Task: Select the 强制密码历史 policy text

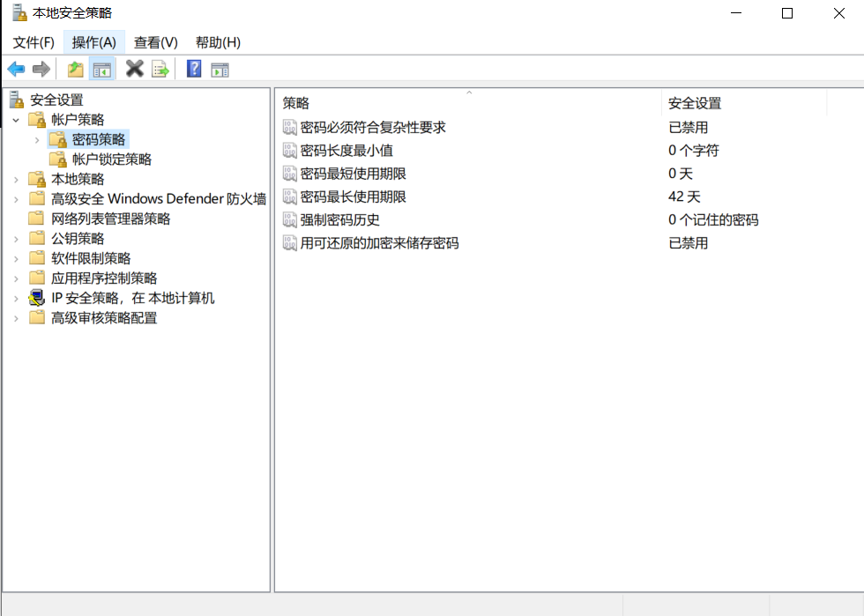Action: pyautogui.click(x=340, y=219)
